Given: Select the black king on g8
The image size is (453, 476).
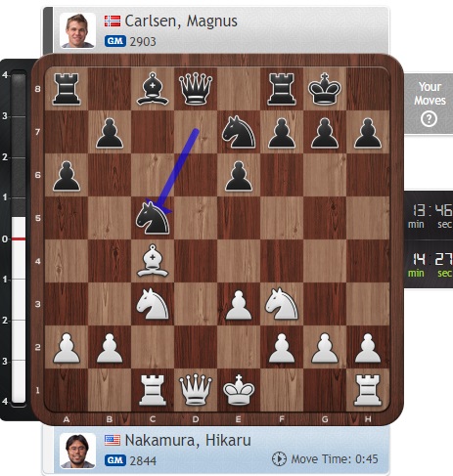Looking at the screenshot, I should click(x=325, y=89).
